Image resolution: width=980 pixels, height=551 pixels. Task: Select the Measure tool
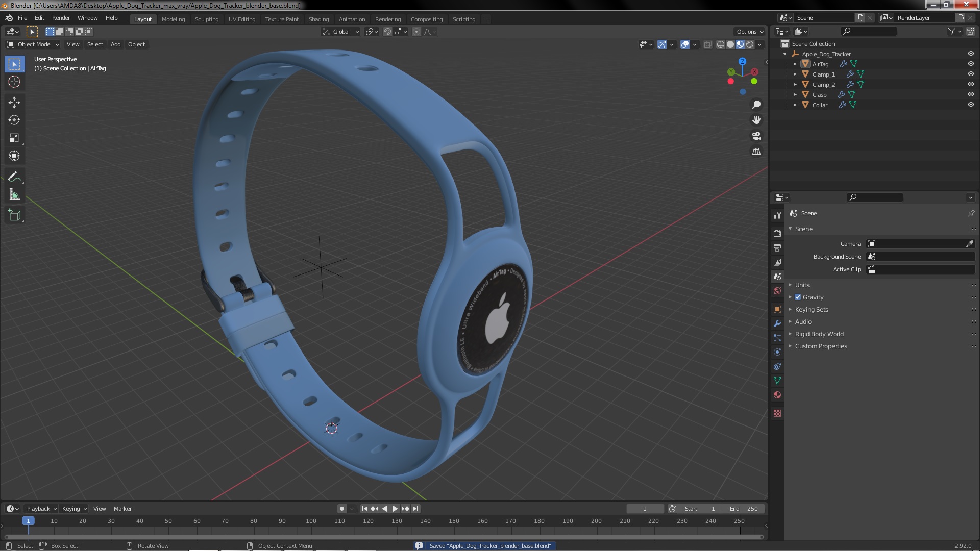[x=14, y=195]
